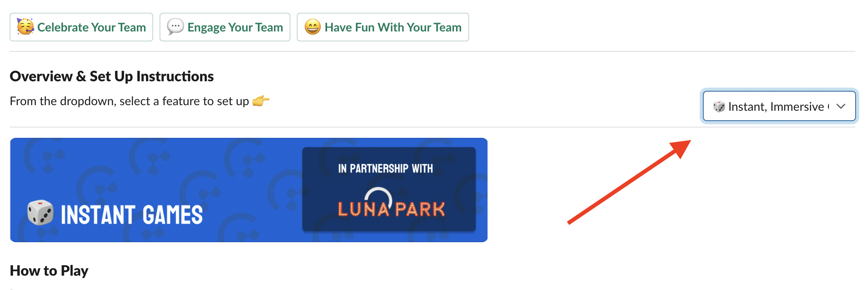Screen dimensions: 868x290
Task: Click the In Partnership With panel
Action: [389, 189]
